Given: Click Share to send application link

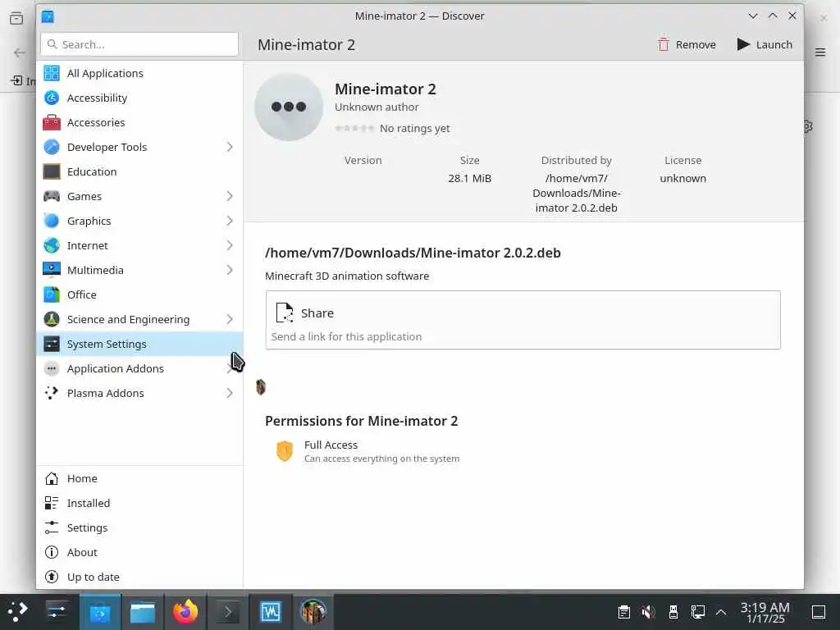Looking at the screenshot, I should (523, 321).
